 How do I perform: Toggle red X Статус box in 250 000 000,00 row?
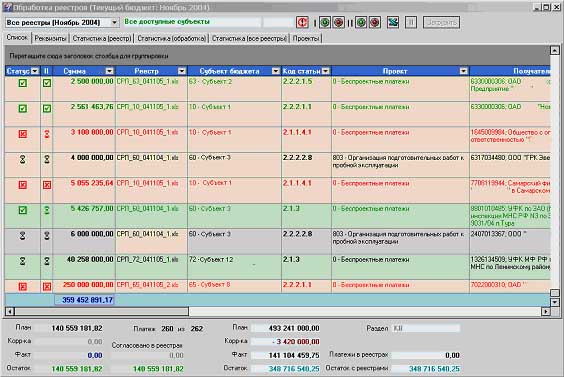click(x=23, y=287)
